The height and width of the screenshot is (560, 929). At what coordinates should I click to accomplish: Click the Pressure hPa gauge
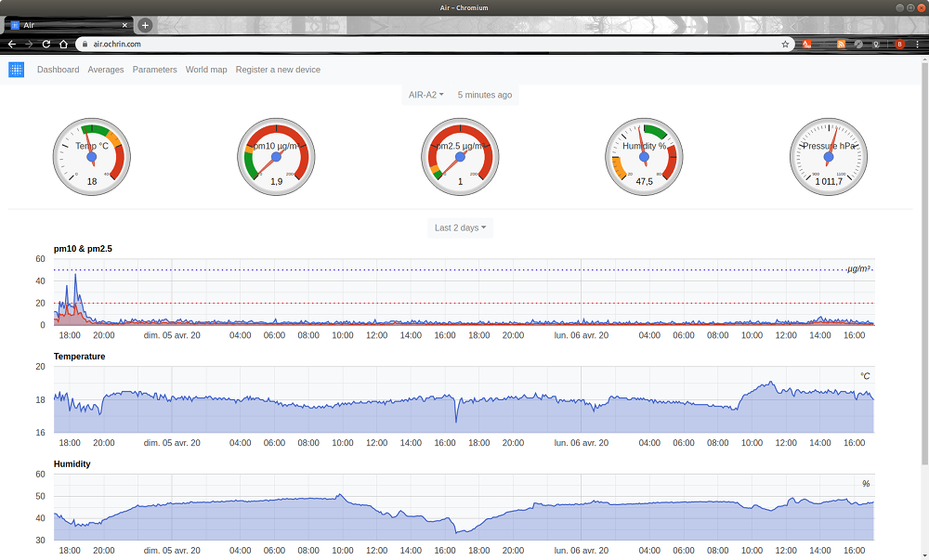[829, 157]
